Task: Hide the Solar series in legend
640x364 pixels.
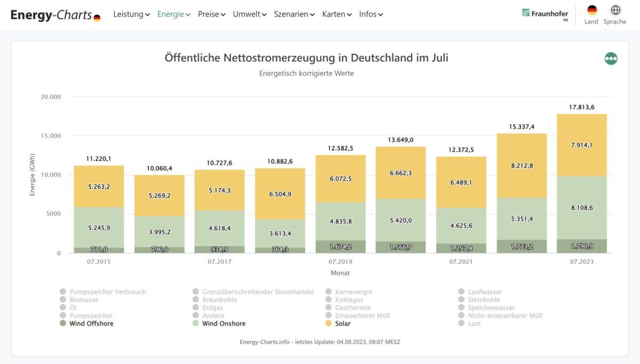Action: click(342, 323)
